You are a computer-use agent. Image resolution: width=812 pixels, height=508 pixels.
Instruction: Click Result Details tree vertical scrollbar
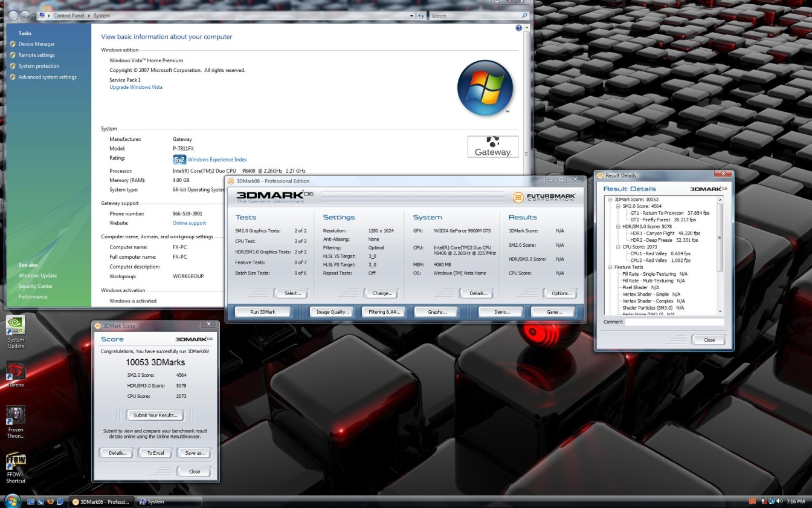click(720, 255)
